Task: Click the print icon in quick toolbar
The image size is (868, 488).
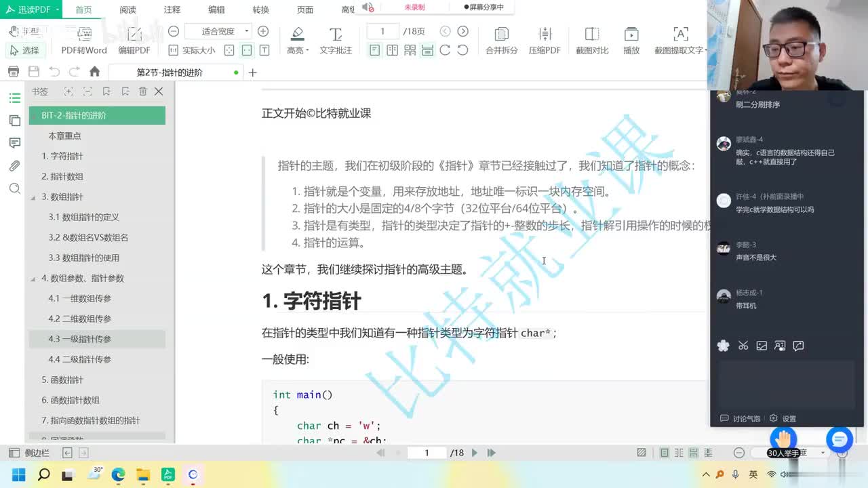Action: [x=13, y=72]
